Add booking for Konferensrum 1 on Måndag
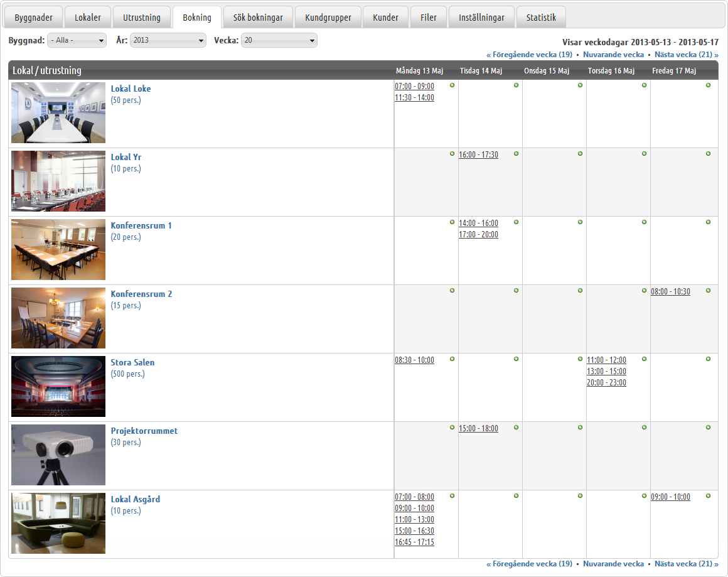The width and height of the screenshot is (728, 577). 452,222
